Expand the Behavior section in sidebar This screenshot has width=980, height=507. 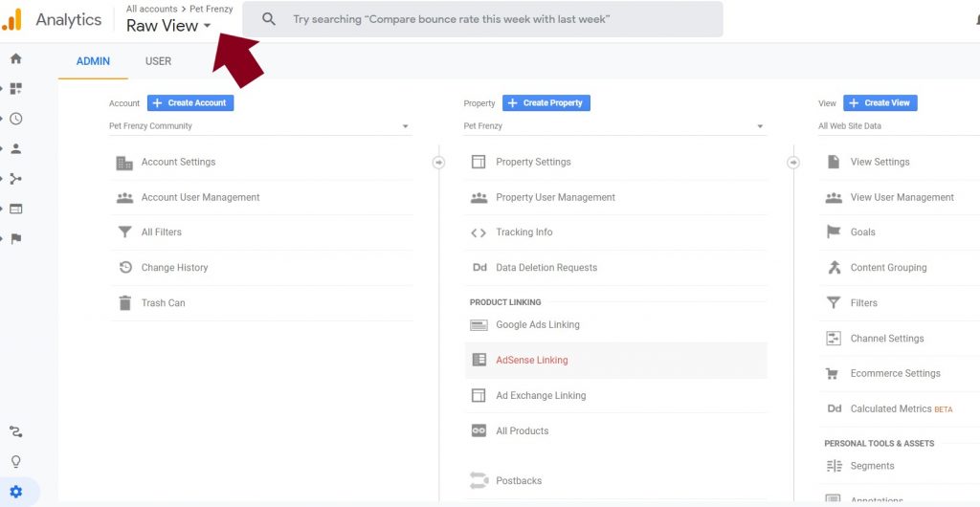coord(2,209)
